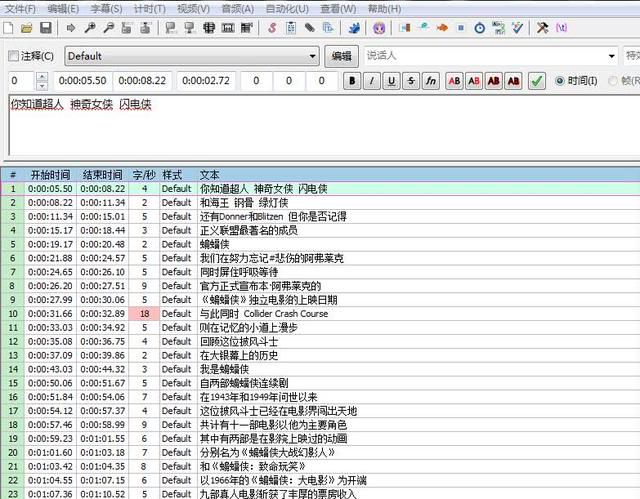The image size is (640, 499).
Task: Snap subtitle end to video
Action: pyautogui.click(x=189, y=28)
